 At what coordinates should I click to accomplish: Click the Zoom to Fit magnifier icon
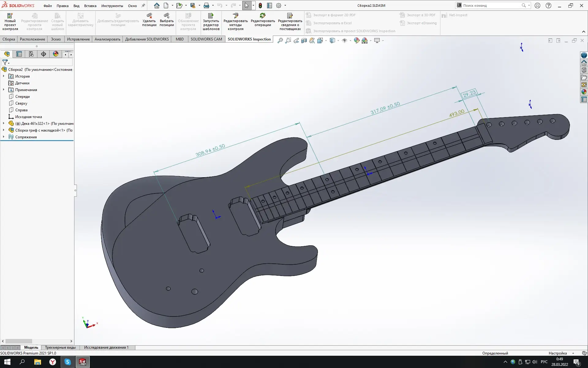[x=280, y=40]
